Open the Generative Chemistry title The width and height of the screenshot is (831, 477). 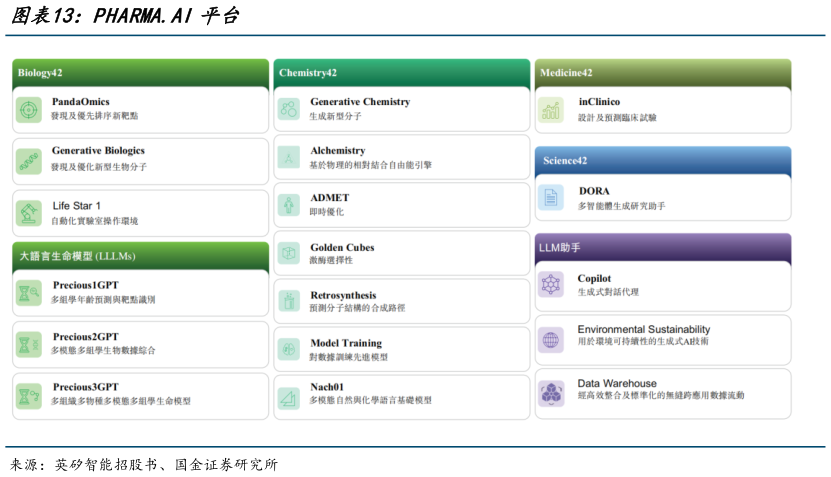360,102
